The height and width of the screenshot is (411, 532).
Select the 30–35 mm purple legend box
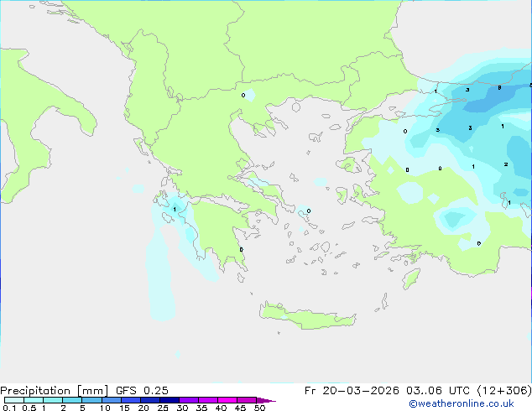click(189, 400)
